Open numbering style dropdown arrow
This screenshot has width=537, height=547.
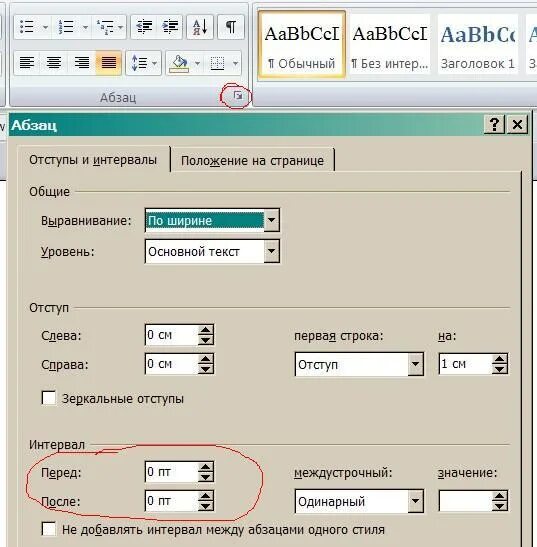point(85,27)
